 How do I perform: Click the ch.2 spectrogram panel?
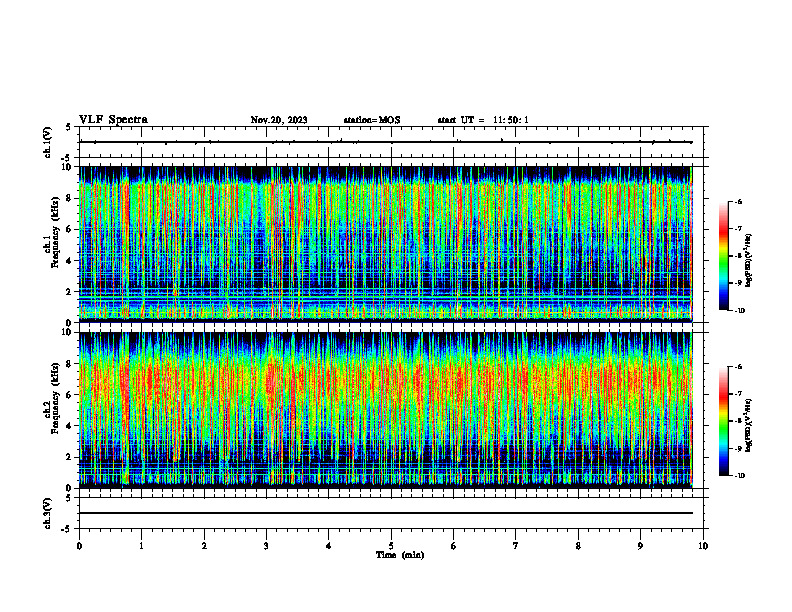coord(385,410)
